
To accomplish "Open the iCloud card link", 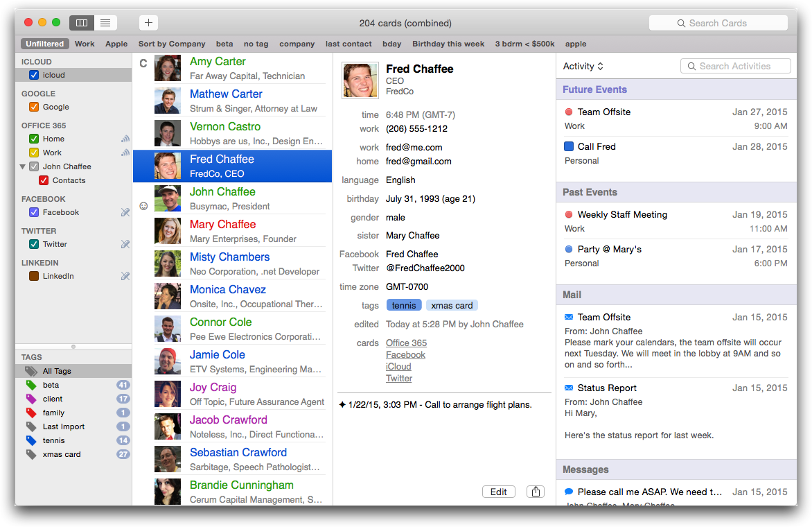I will (398, 367).
